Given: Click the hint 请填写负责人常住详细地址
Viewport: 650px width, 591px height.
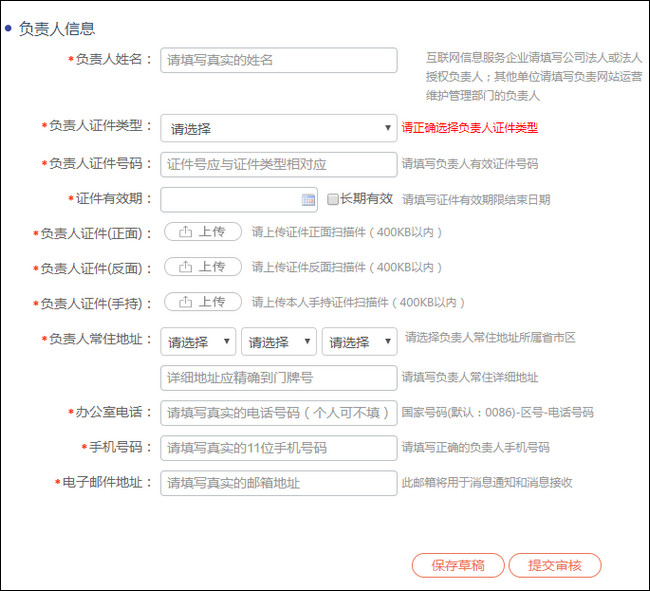Looking at the screenshot, I should pos(470,377).
